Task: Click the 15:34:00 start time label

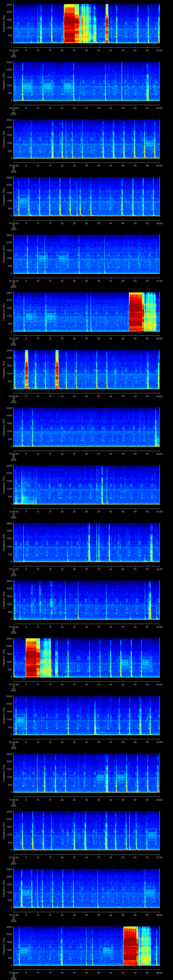Action: point(13,742)
